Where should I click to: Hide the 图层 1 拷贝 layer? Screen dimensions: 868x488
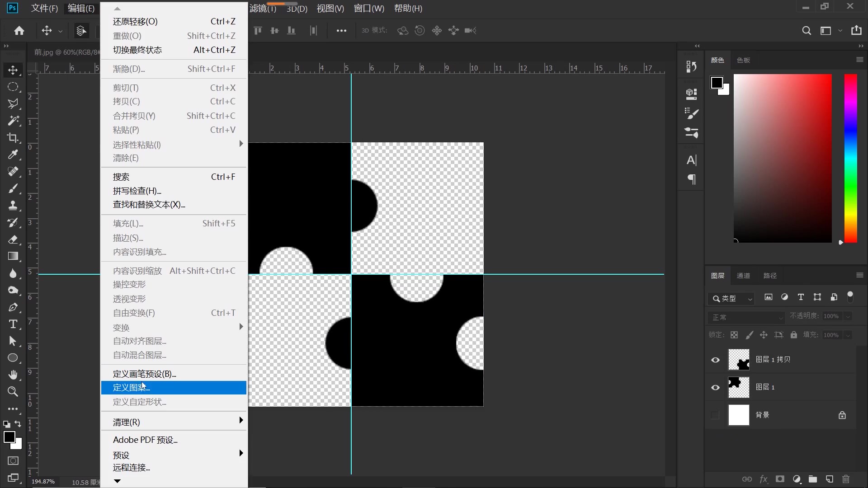pos(715,360)
